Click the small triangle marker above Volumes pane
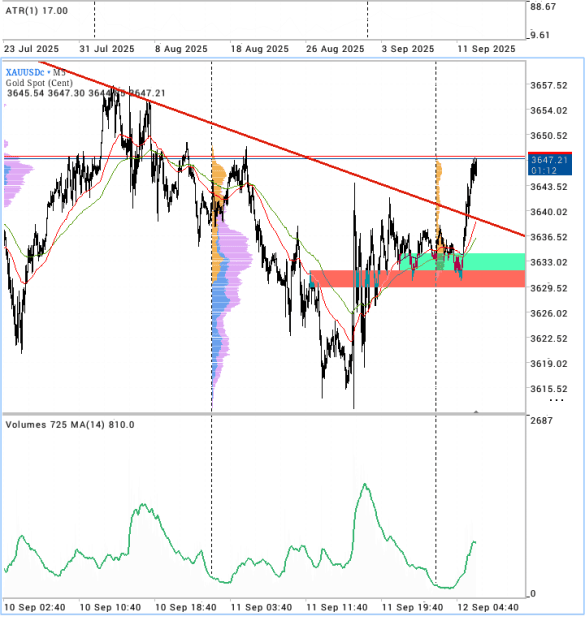 476,412
